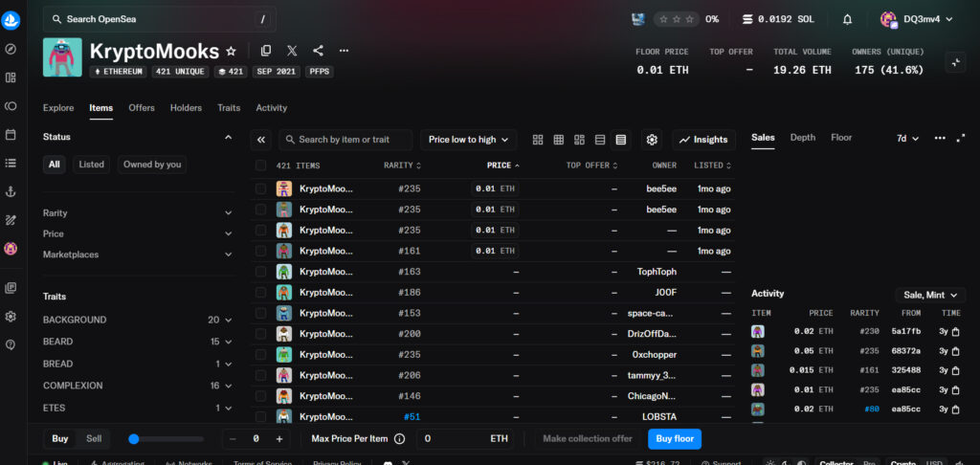The width and height of the screenshot is (980, 465).
Task: Open the 'Sale, Mint' activity filter dropdown
Action: tap(928, 295)
